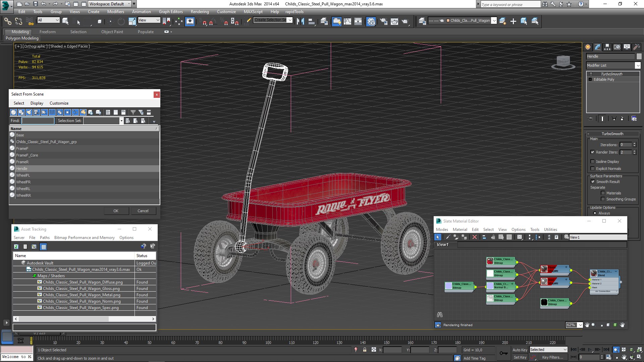This screenshot has height=362, width=644.
Task: Open the Modifiers menu
Action: click(115, 12)
